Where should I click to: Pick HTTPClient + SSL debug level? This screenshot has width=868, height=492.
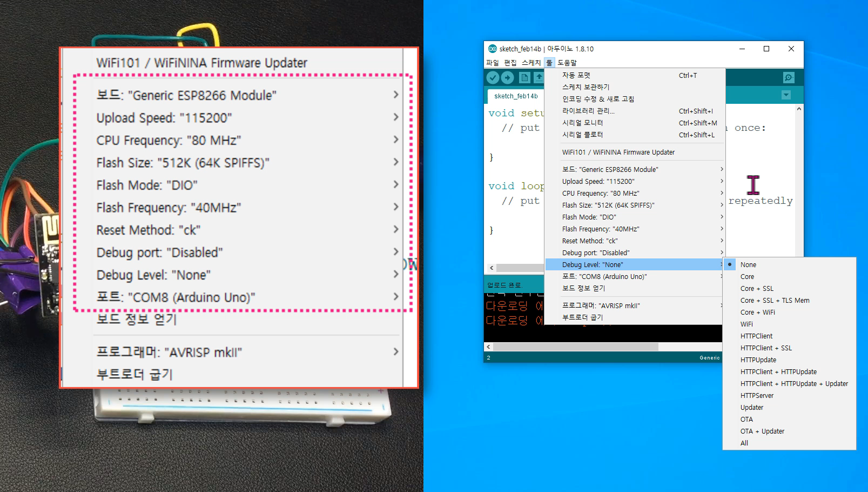click(789, 348)
